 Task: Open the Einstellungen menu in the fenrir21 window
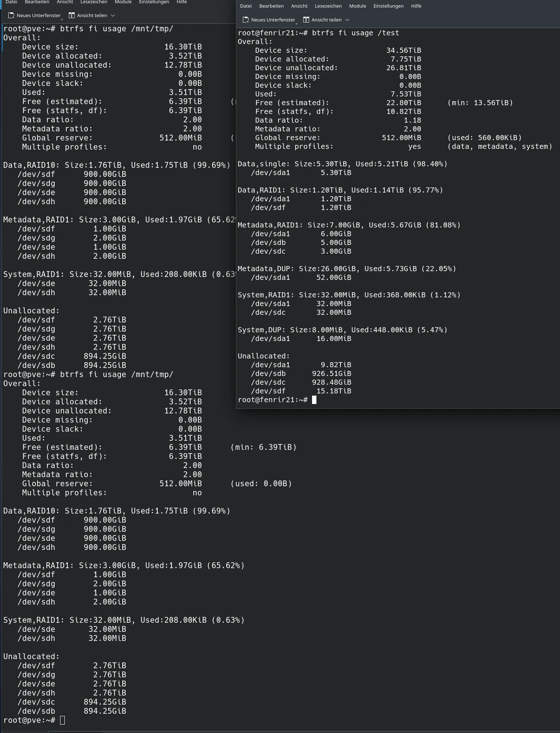[x=388, y=6]
